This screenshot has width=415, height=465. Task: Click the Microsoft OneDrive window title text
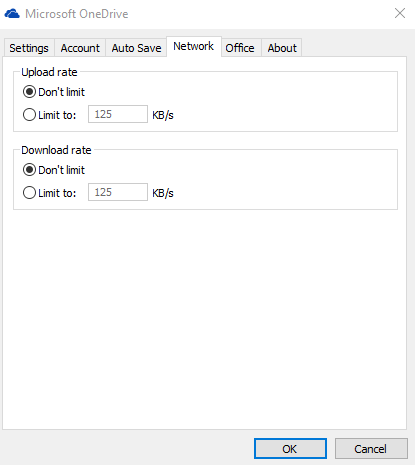77,14
